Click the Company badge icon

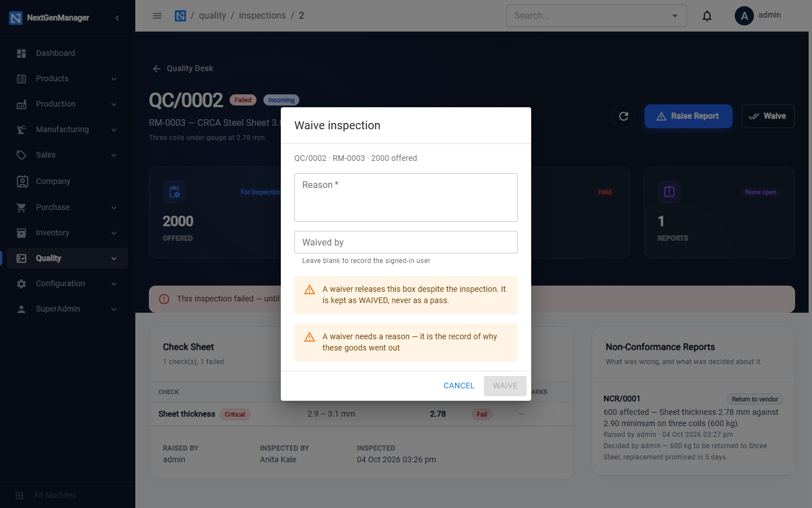[x=22, y=181]
